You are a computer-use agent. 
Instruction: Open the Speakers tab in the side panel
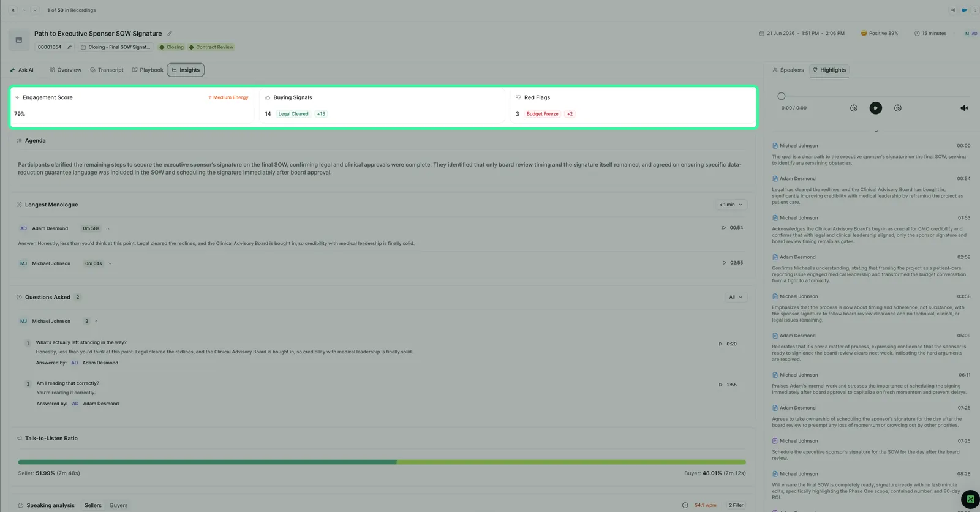point(788,70)
